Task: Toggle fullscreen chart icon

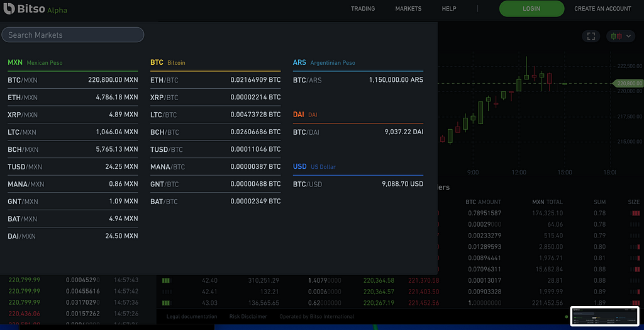Action: 591,36
